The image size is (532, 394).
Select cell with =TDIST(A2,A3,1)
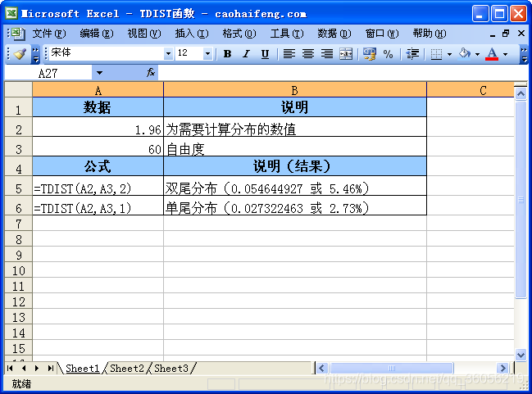[98, 206]
